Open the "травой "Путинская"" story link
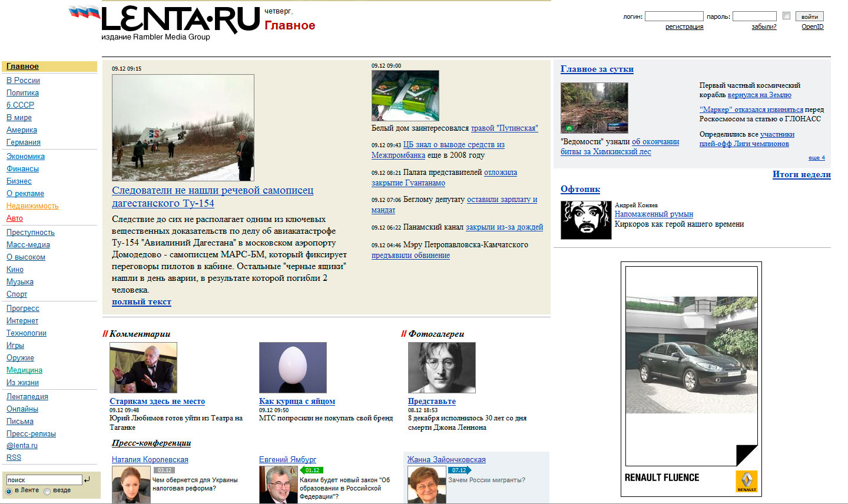The height and width of the screenshot is (504, 848). coord(505,128)
